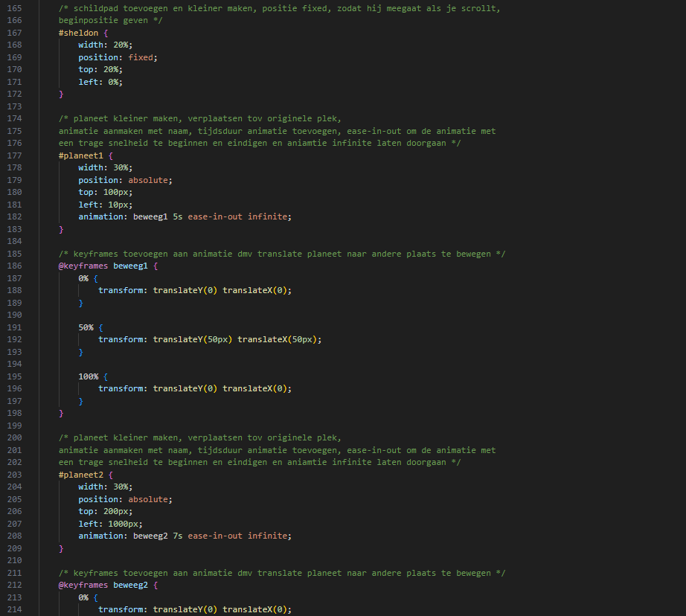Image resolution: width=686 pixels, height=616 pixels.
Task: Click 'width: 30%;' on line 204
Action: point(106,487)
